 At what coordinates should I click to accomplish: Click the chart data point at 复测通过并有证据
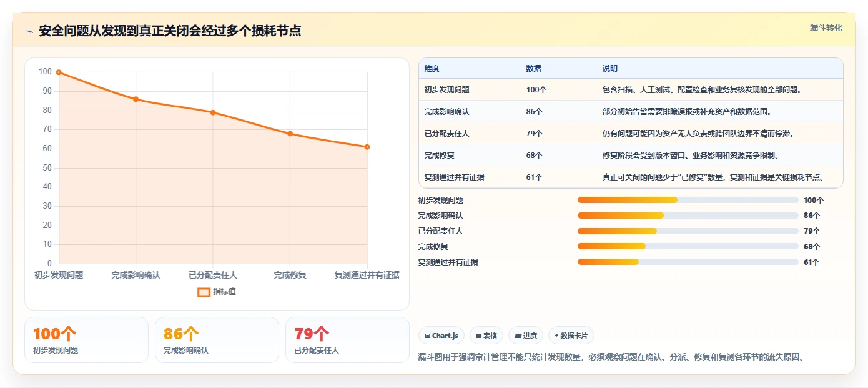click(x=367, y=147)
